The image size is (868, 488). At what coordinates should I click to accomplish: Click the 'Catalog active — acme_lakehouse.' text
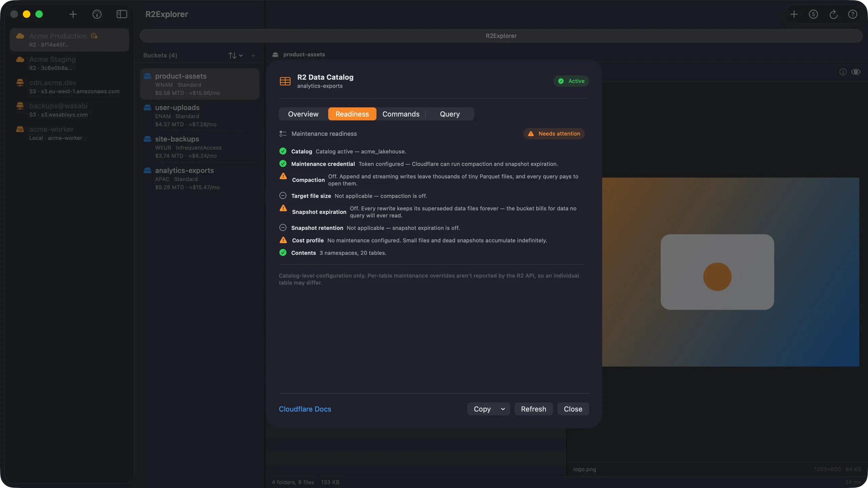[361, 151]
